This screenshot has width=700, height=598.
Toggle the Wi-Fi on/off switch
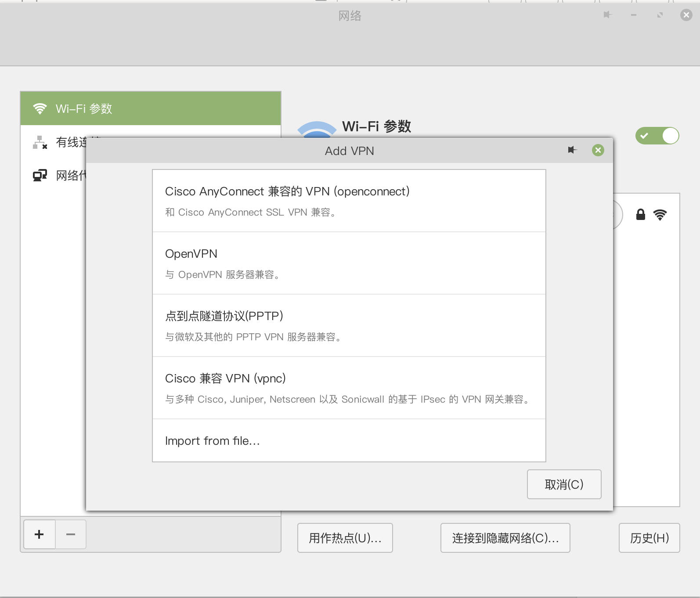pos(657,136)
